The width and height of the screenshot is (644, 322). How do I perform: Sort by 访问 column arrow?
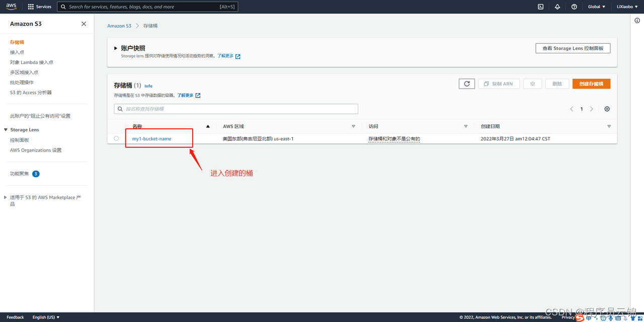[x=465, y=126]
